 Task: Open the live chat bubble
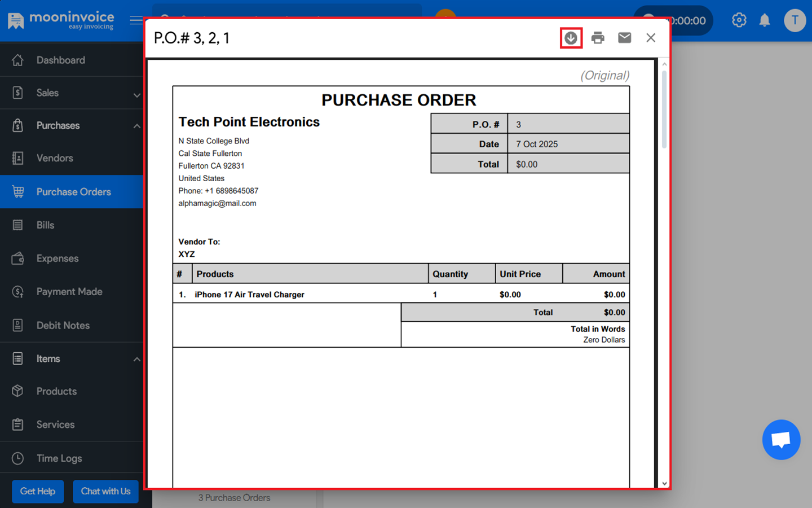(x=781, y=440)
